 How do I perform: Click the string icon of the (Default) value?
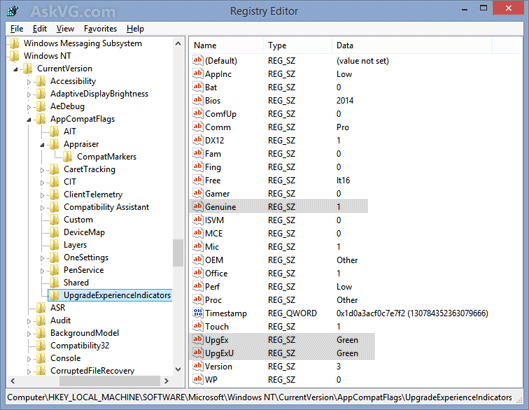(198, 60)
